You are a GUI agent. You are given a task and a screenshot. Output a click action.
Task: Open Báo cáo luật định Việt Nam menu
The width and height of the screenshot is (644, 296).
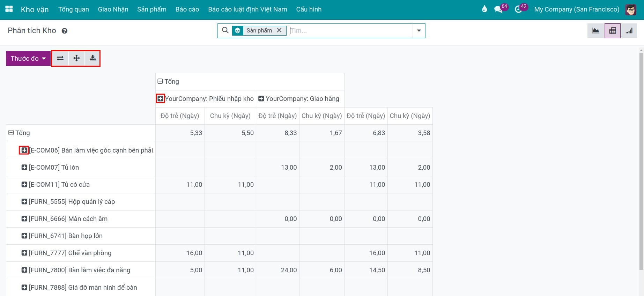point(248,9)
